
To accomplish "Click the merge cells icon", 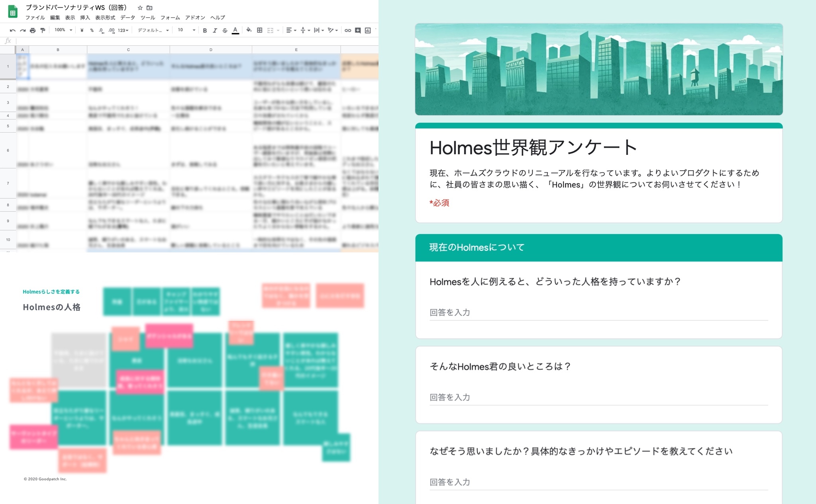I will click(270, 30).
